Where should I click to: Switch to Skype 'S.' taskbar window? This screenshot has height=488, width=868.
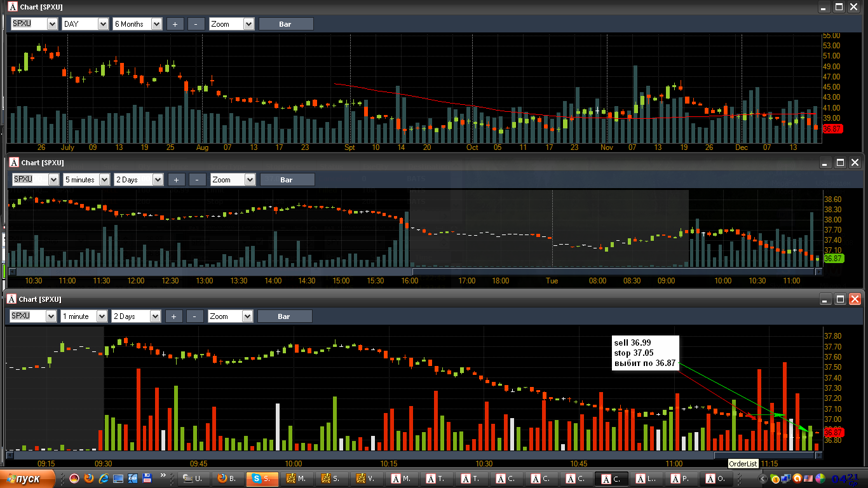point(262,479)
